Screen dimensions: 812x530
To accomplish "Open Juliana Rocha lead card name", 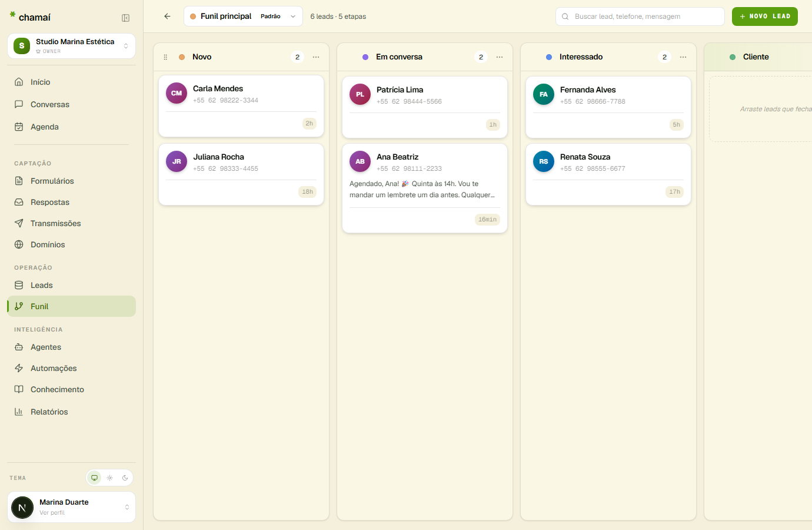I will click(x=218, y=157).
